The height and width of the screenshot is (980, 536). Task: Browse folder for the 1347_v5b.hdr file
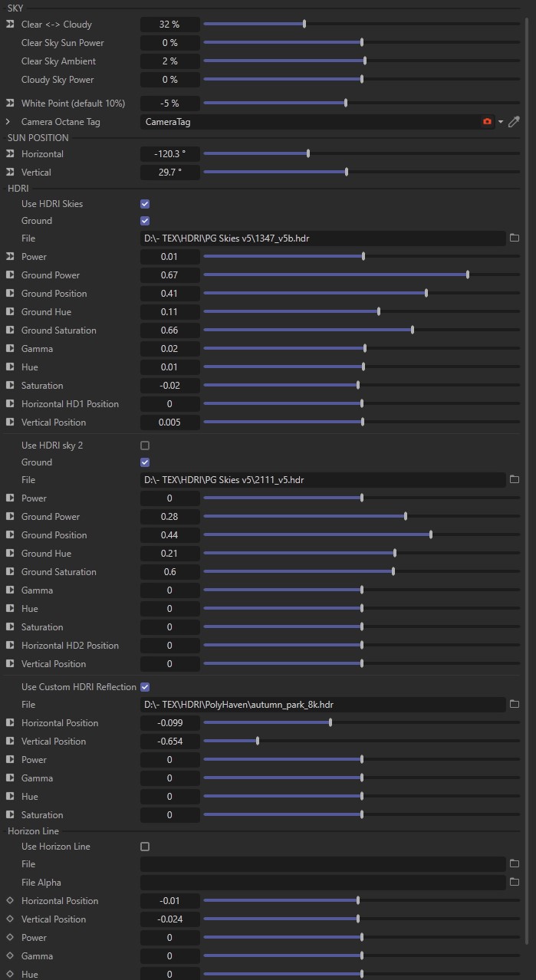point(515,238)
